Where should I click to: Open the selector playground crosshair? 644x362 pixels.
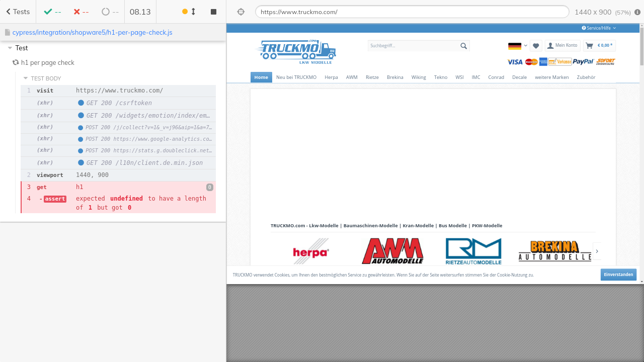tap(240, 12)
